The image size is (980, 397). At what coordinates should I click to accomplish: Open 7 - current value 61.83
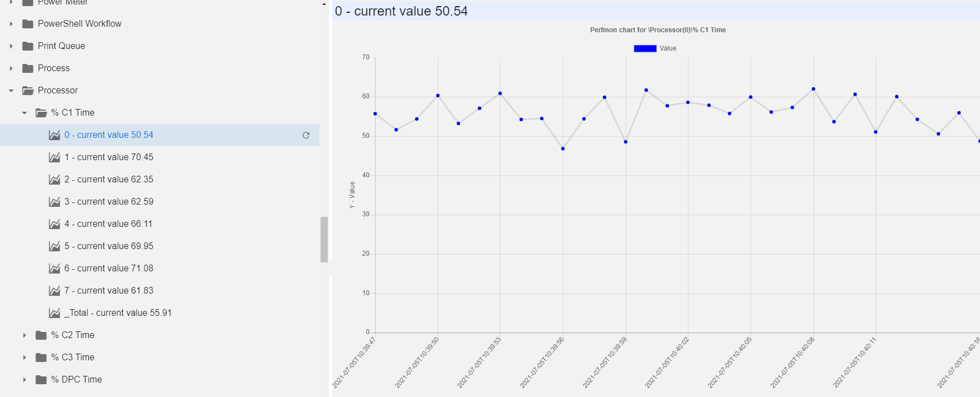click(109, 291)
